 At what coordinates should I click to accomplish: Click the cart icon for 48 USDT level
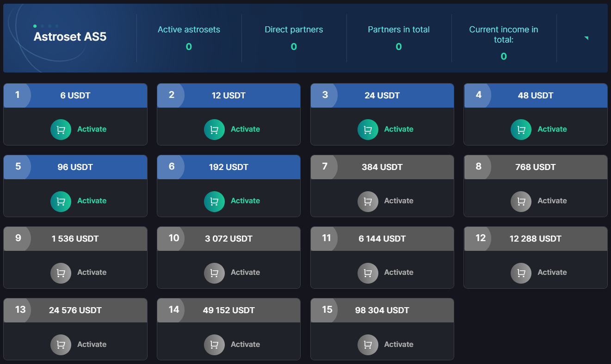pos(521,129)
